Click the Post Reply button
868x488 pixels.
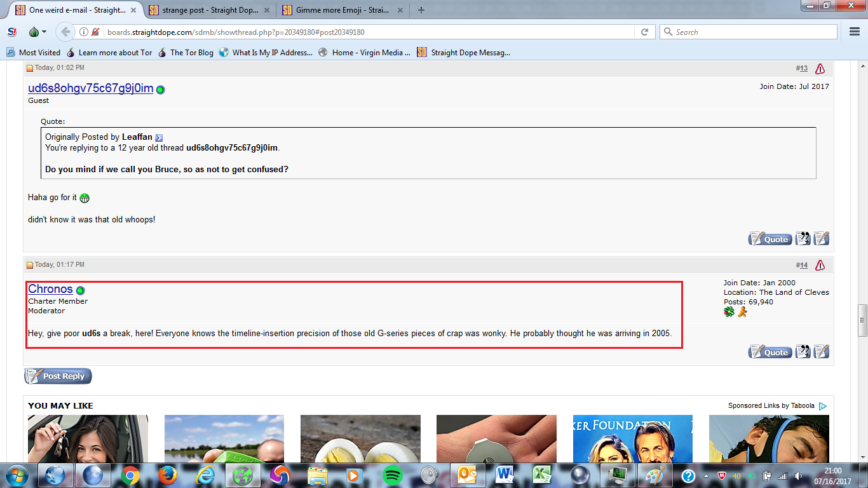click(x=57, y=376)
